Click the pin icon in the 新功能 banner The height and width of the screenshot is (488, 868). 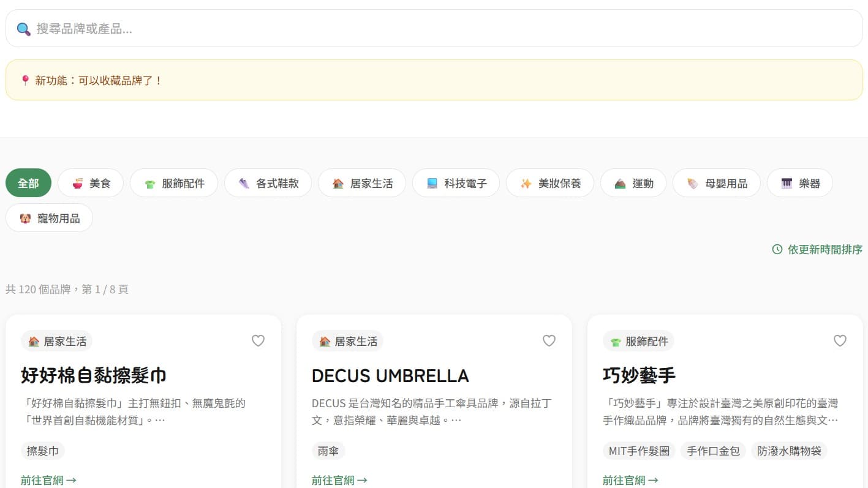pos(25,80)
